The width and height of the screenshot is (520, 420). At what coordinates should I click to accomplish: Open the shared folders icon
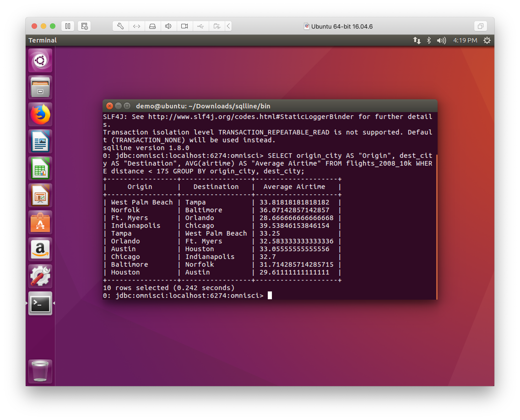click(x=217, y=26)
